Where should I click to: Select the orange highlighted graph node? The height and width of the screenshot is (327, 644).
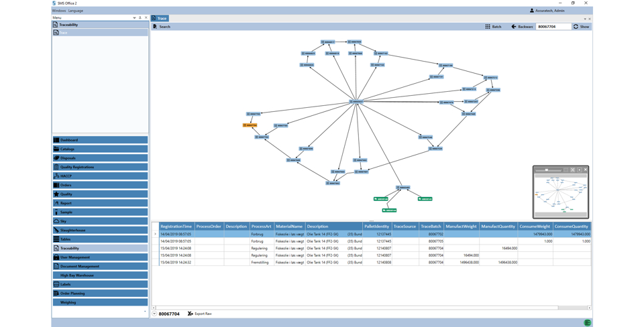(x=250, y=125)
